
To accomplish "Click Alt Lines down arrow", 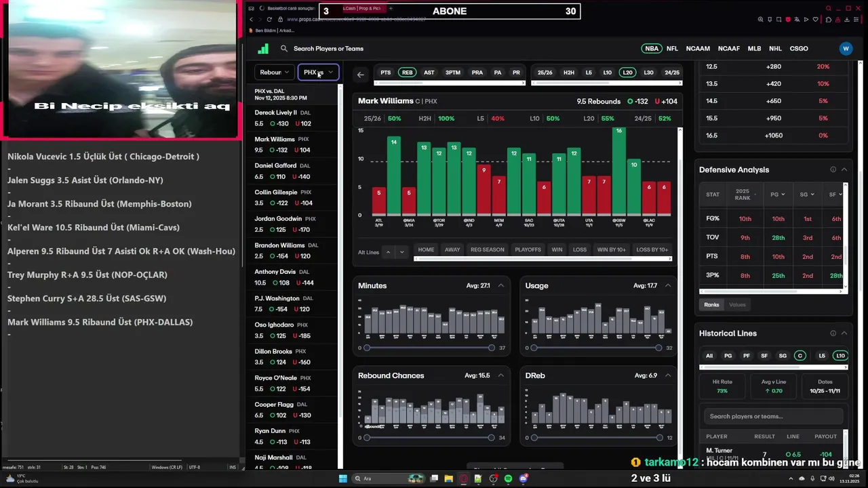I will tap(401, 252).
